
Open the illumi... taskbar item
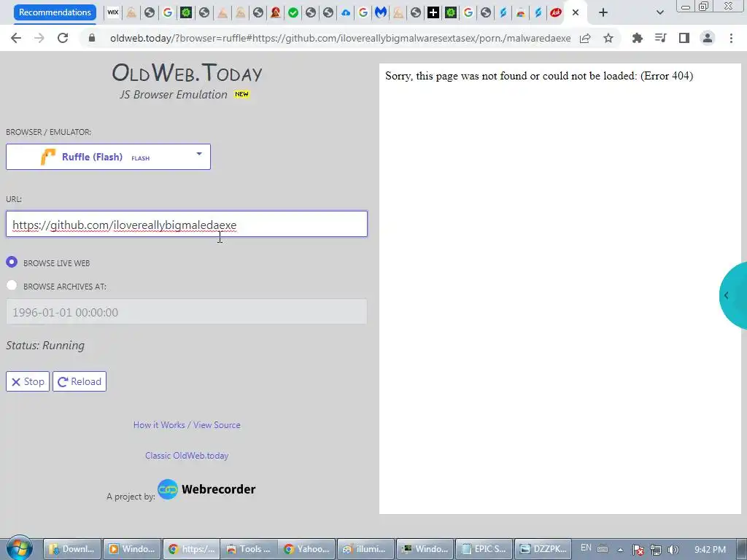[x=366, y=549]
